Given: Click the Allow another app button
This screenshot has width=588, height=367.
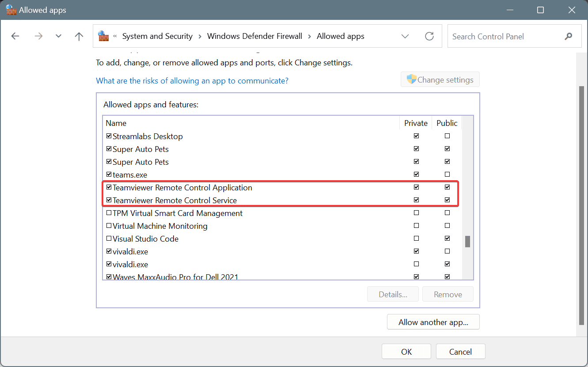Looking at the screenshot, I should (433, 322).
